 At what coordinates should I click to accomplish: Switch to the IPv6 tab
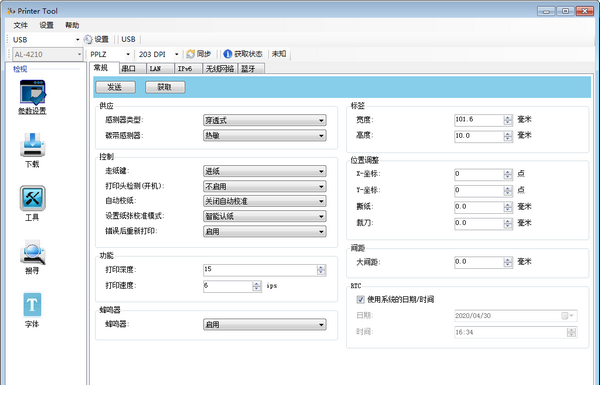point(188,69)
